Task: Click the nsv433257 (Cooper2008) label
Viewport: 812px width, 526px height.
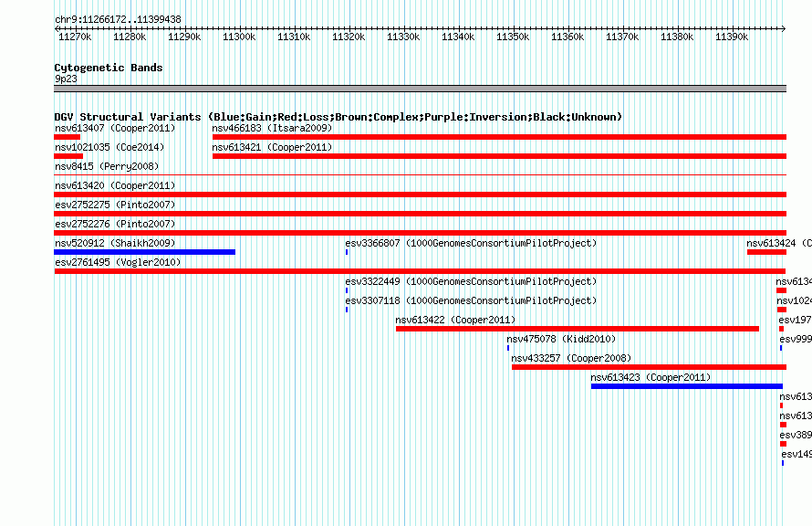Action: [x=571, y=358]
